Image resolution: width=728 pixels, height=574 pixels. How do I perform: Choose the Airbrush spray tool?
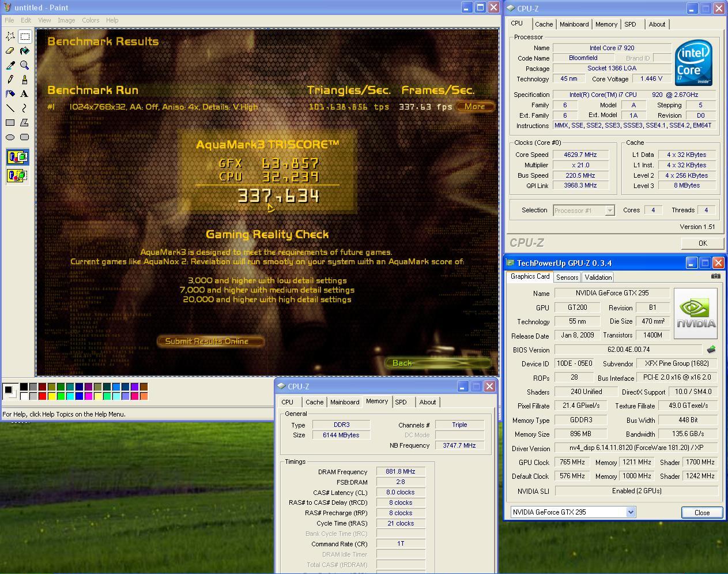10,93
